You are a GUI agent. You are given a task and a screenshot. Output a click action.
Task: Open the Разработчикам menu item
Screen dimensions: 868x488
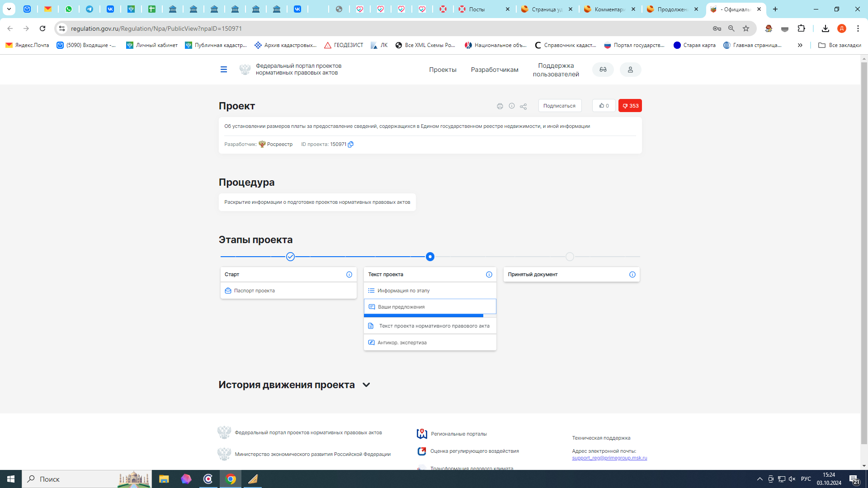coord(494,70)
